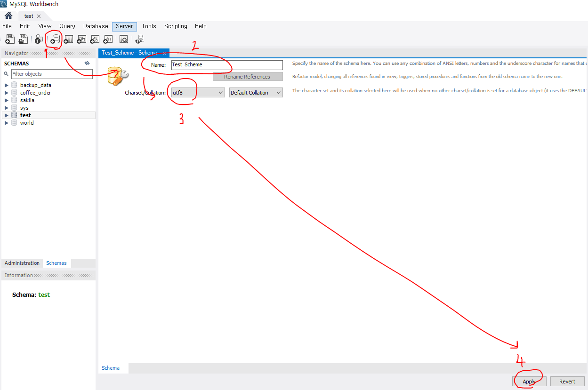
Task: Open the Scripting menu
Action: (176, 26)
